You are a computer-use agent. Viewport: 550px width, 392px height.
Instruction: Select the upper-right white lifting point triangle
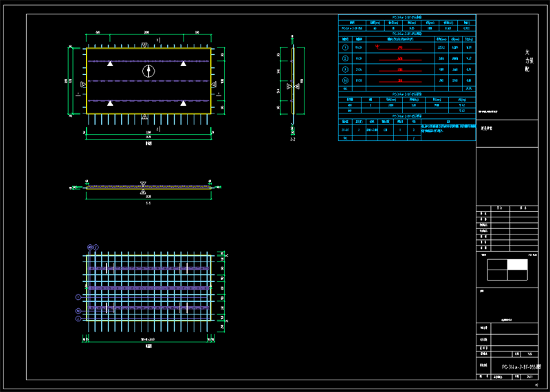(x=183, y=63)
